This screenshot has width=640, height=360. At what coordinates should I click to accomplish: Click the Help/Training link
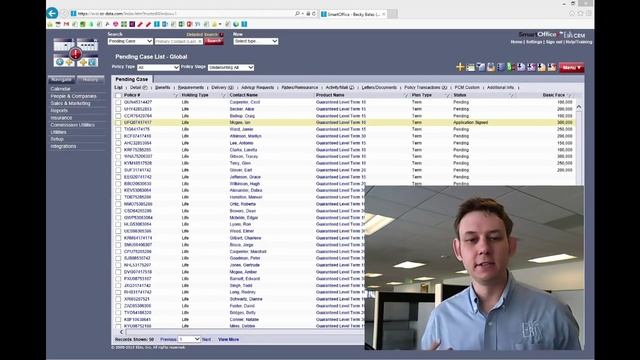tap(579, 42)
